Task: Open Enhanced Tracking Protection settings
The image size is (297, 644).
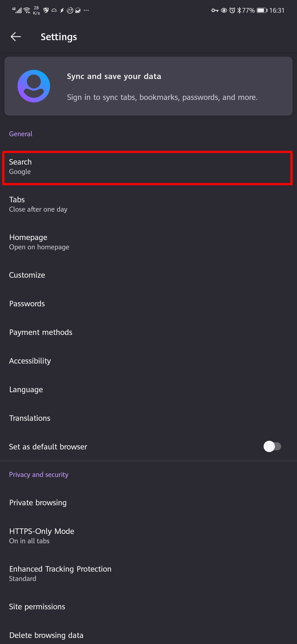Action: pos(148,573)
